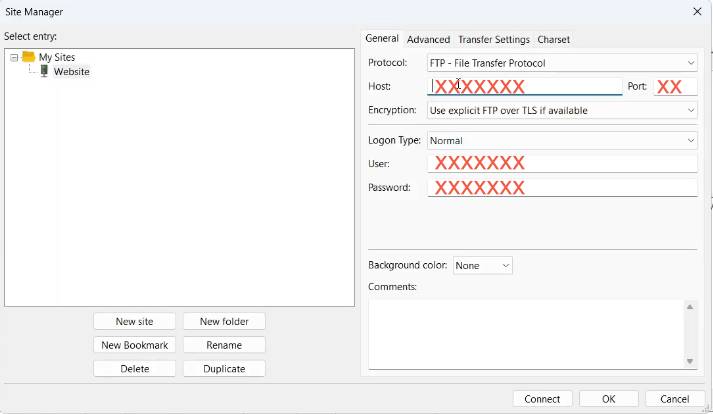
Task: Select the Website site entry
Action: (x=71, y=71)
